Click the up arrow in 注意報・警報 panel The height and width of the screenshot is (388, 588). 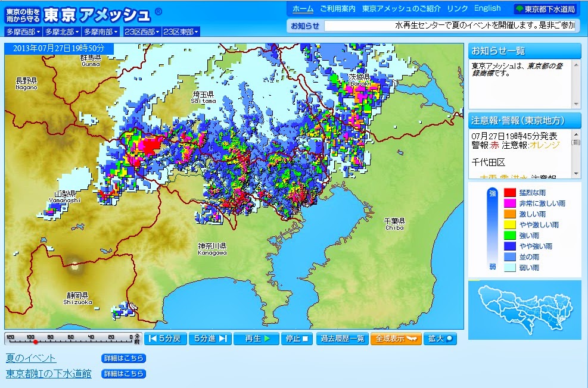click(x=576, y=134)
